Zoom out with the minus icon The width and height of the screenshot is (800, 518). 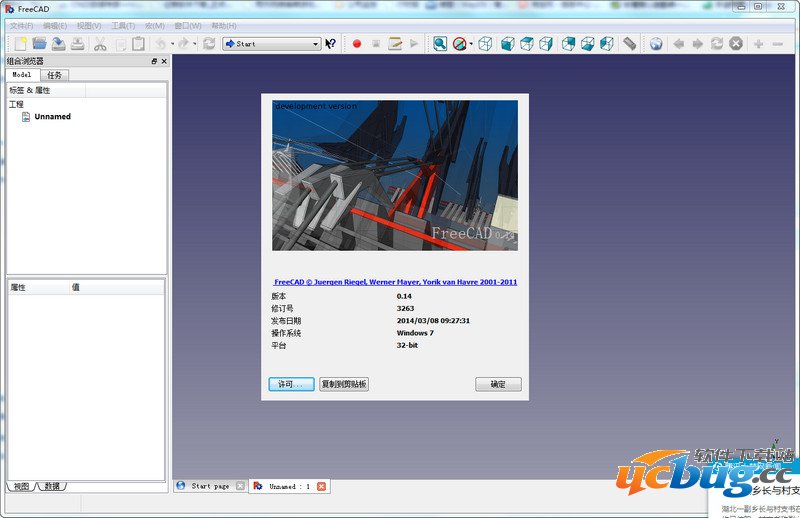coord(778,44)
